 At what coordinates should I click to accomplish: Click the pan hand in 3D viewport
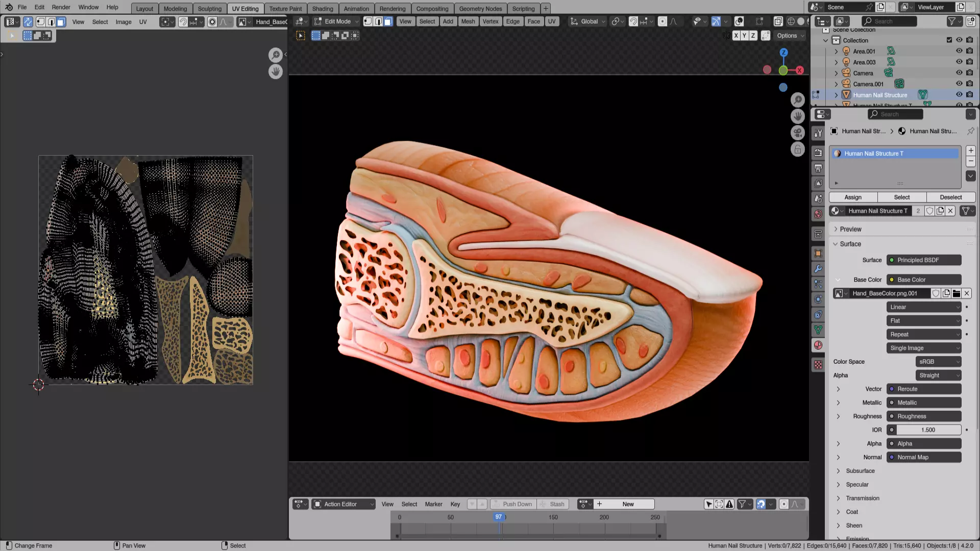tap(798, 116)
